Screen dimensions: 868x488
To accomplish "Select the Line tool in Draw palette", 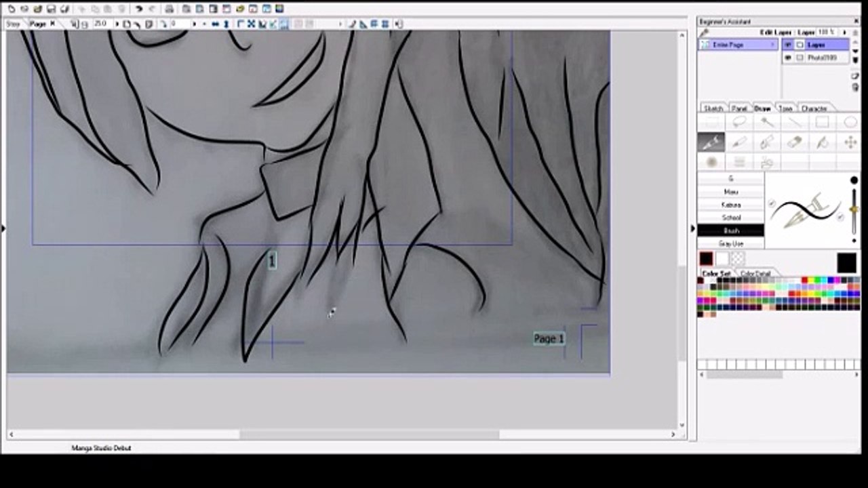I will 795,122.
